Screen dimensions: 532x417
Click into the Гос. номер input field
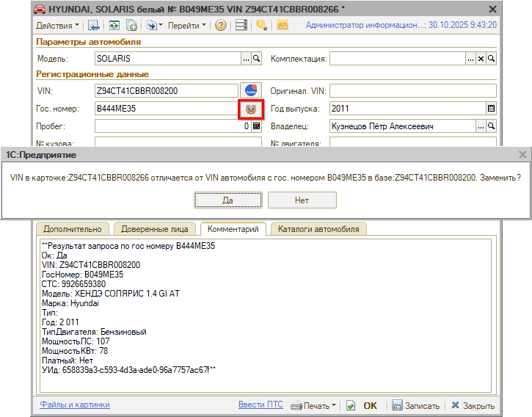[165, 109]
